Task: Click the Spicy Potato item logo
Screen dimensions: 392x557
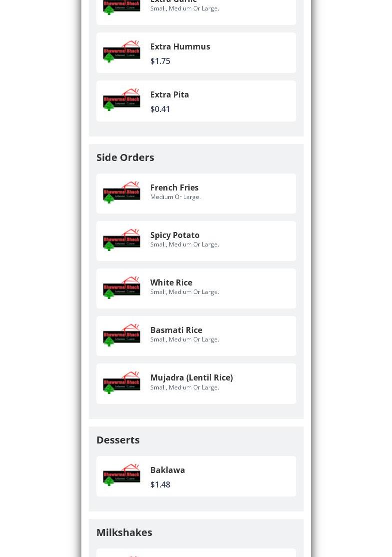Action: pos(122,240)
